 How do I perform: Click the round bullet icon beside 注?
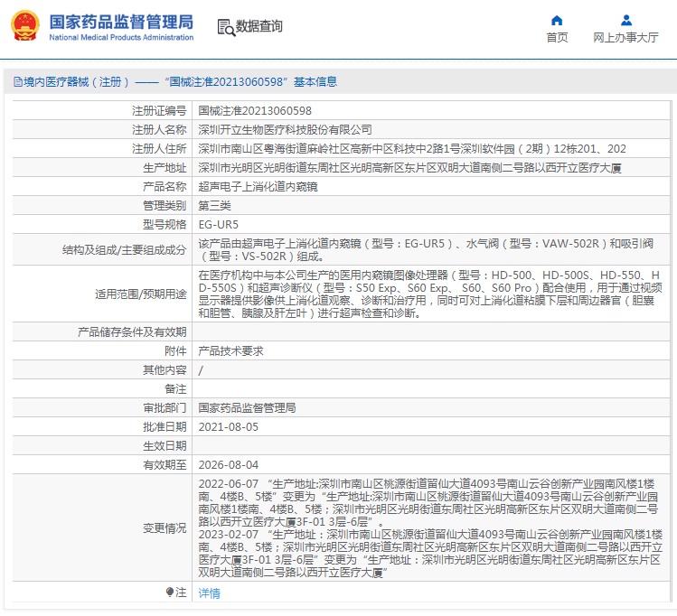coord(169,593)
